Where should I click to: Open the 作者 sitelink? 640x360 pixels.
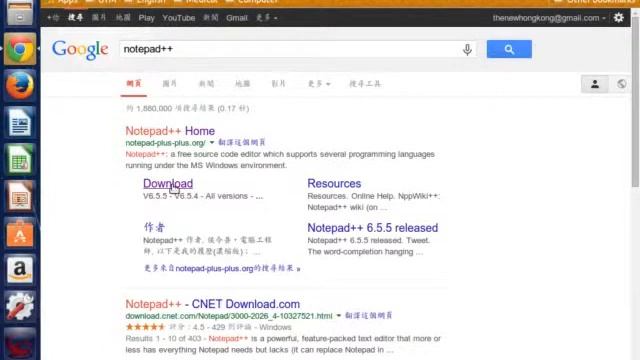pos(154,227)
